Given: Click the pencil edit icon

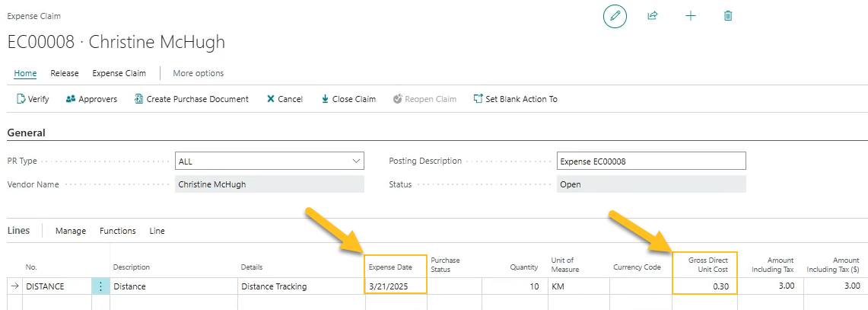Looking at the screenshot, I should (x=615, y=16).
